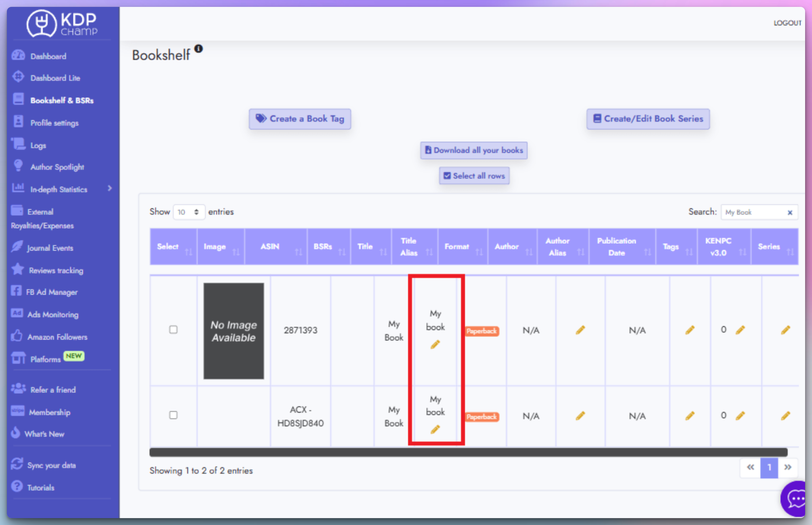Select page 1 in pagination
The width and height of the screenshot is (812, 525).
tap(769, 467)
